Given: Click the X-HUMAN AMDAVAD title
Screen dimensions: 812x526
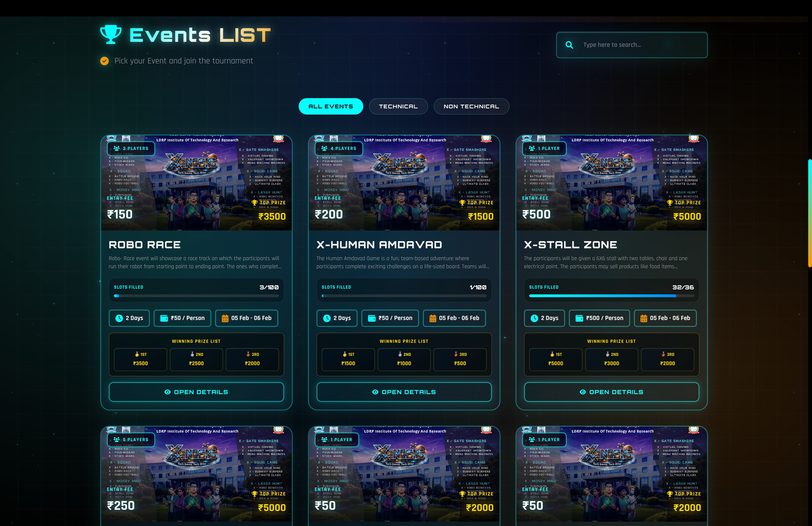Looking at the screenshot, I should (x=379, y=245).
